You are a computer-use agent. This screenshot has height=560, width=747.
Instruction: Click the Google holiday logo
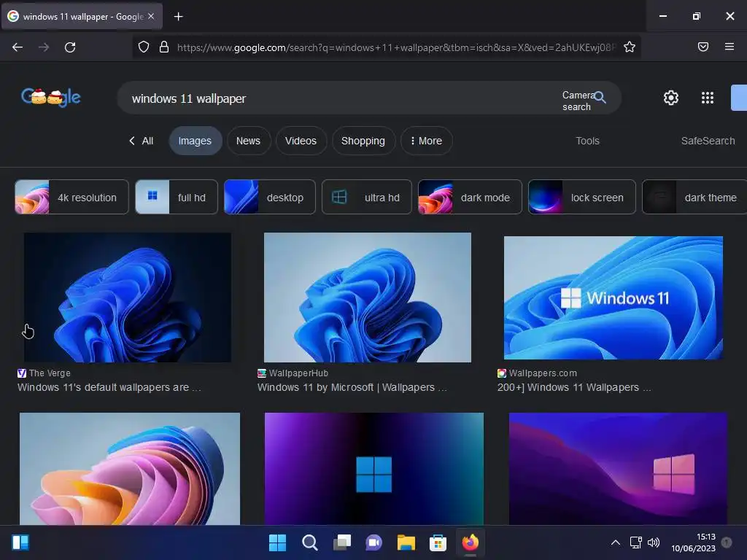click(51, 98)
